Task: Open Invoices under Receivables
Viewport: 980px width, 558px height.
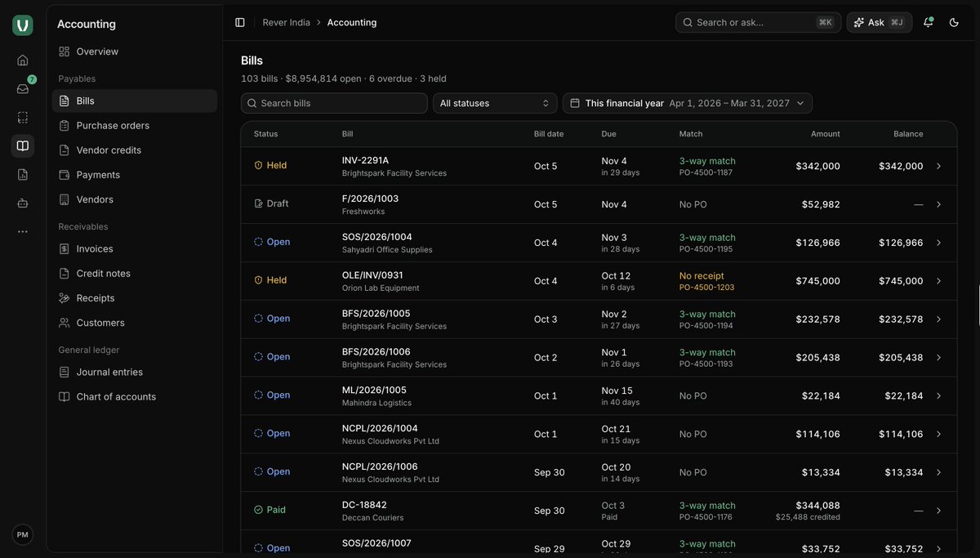Action: (135, 249)
